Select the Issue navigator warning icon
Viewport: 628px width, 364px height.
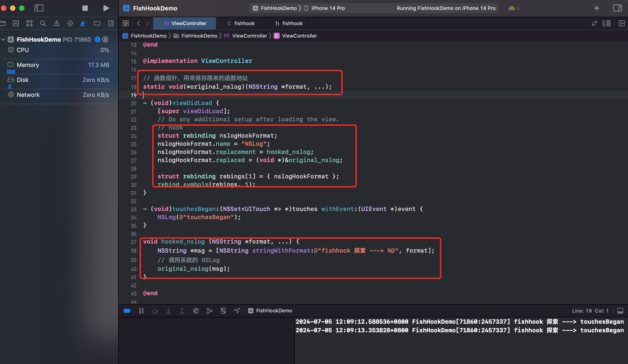pyautogui.click(x=57, y=23)
